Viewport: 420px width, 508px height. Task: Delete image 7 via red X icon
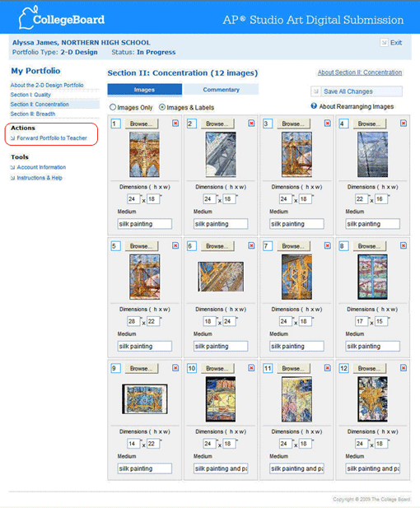coord(328,245)
